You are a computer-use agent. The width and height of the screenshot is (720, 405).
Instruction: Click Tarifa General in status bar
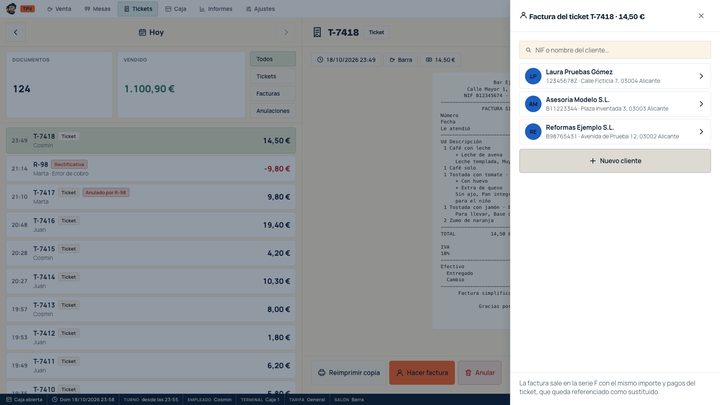[307, 399]
